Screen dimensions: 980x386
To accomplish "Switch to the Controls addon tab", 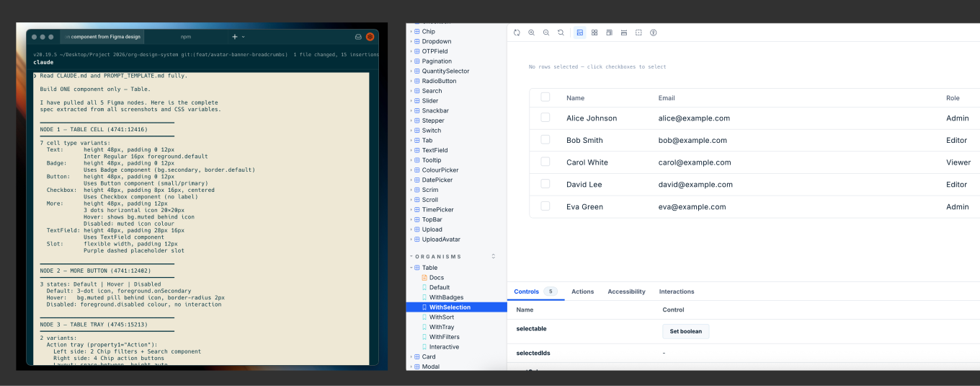I will pyautogui.click(x=536, y=291).
